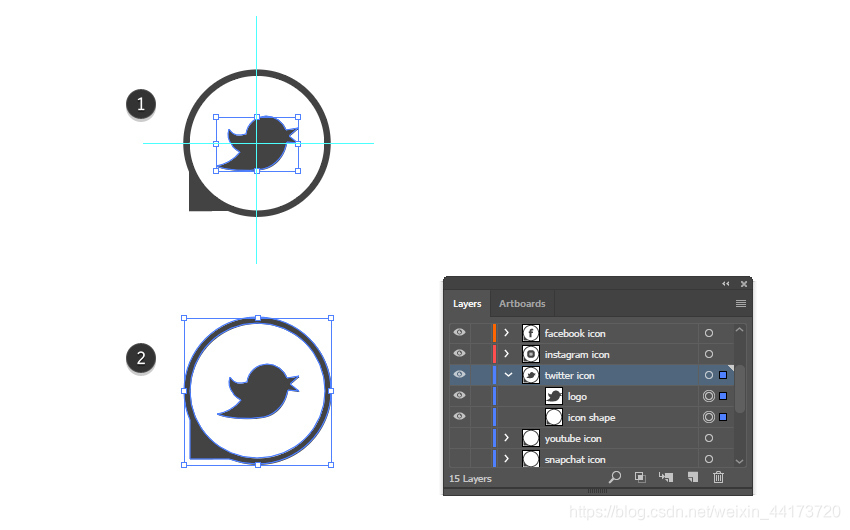Click Make/Release Clipping Mask icon
The width and height of the screenshot is (850, 530).
pyautogui.click(x=640, y=477)
